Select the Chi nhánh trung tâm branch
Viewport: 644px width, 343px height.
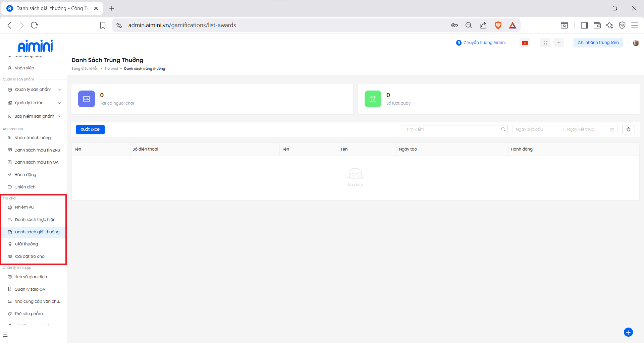point(598,43)
